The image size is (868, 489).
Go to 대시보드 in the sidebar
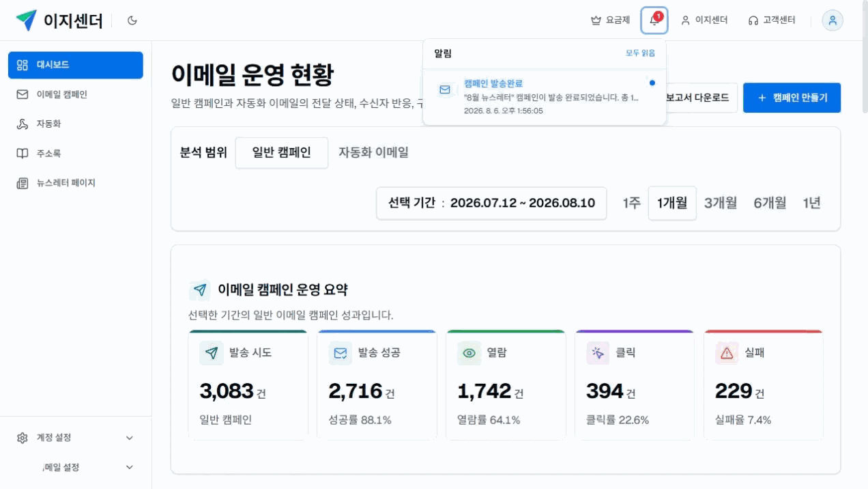(76, 65)
